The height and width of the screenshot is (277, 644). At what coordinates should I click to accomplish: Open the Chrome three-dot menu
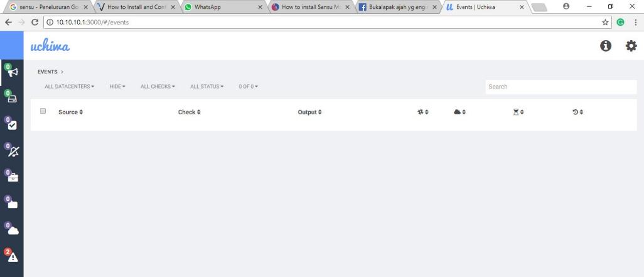(635, 22)
